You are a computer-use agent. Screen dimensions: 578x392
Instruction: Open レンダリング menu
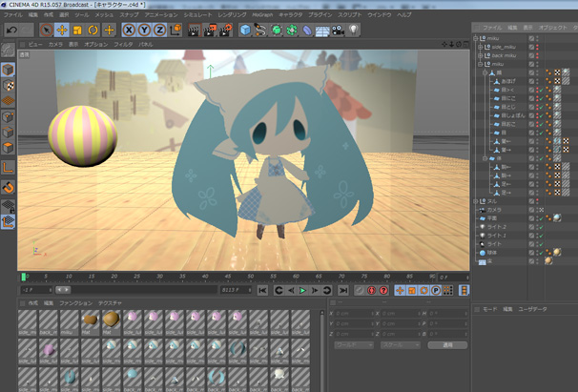click(232, 14)
